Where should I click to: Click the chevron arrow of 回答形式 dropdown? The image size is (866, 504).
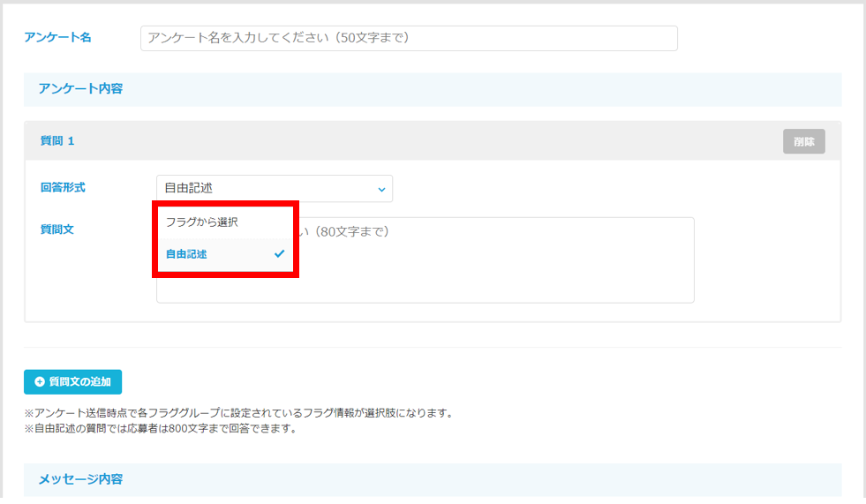pyautogui.click(x=381, y=189)
